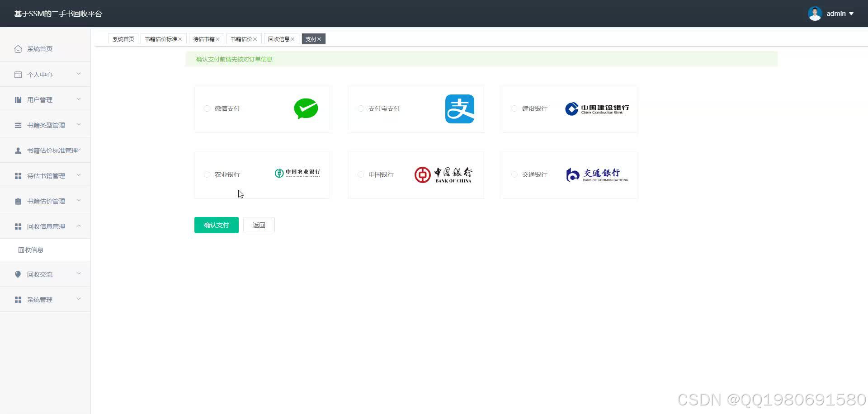Click the 书籍估价管理 document icon
Screen dimensions: 868x414
click(x=18, y=201)
